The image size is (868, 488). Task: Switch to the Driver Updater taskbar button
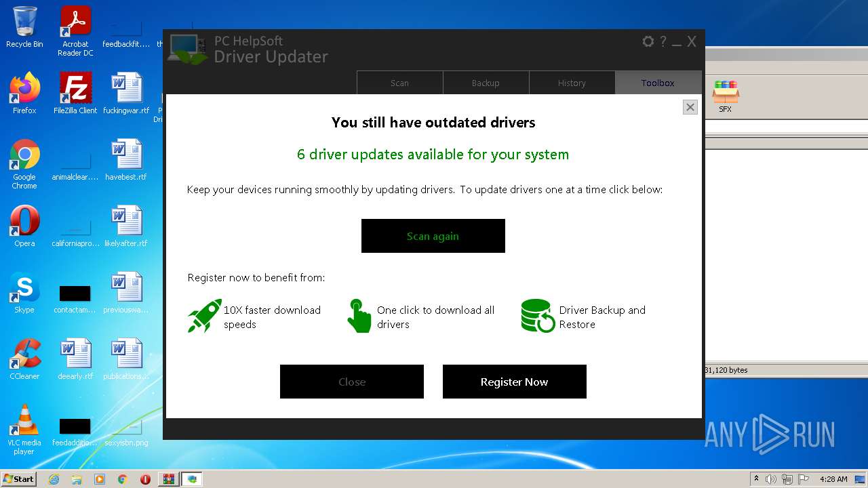(x=193, y=479)
